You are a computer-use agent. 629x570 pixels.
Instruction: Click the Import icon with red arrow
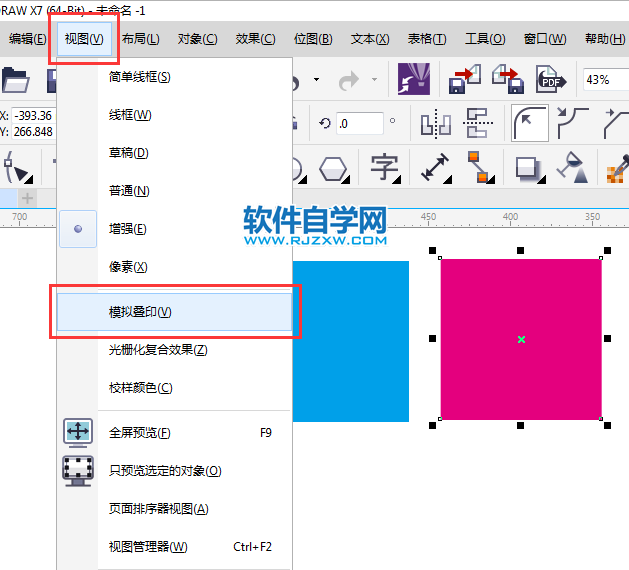[x=464, y=79]
